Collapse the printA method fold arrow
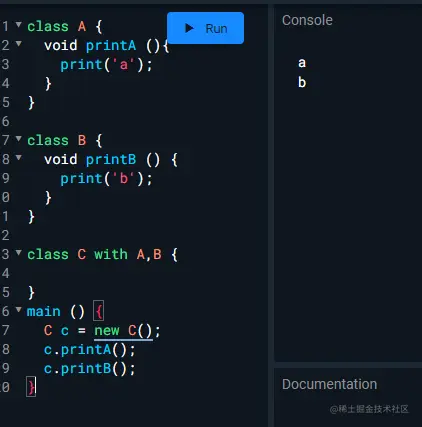The height and width of the screenshot is (427, 422). pyautogui.click(x=19, y=43)
